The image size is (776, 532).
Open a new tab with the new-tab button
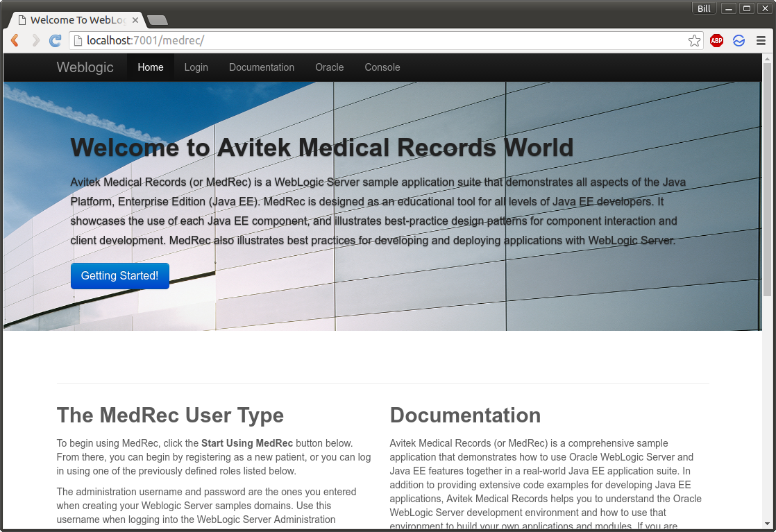[x=158, y=20]
